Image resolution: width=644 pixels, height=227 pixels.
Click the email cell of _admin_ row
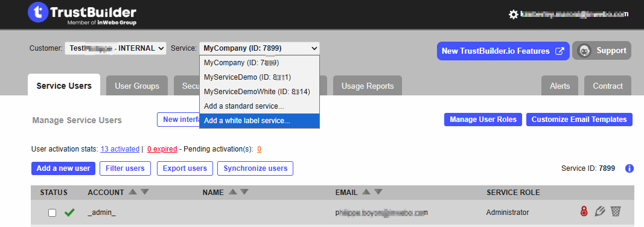pyautogui.click(x=381, y=213)
